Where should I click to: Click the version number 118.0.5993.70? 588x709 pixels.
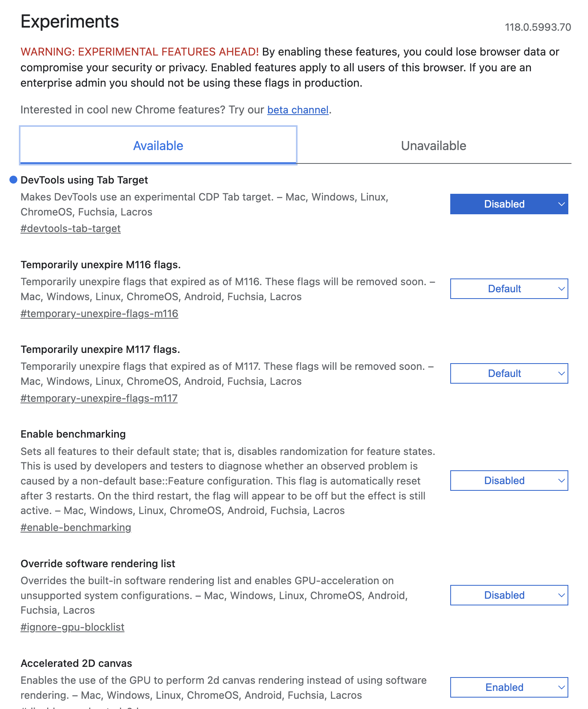coord(538,28)
